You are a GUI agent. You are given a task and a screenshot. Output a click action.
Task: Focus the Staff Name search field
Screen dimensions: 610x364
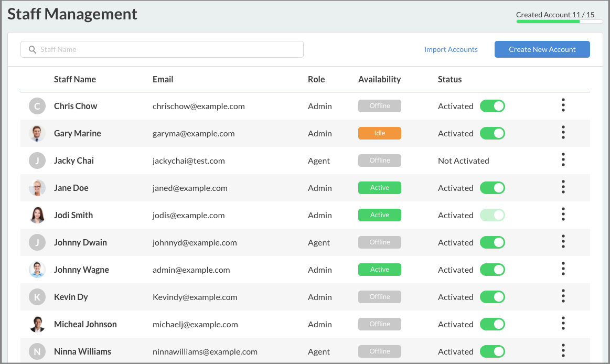pos(162,49)
